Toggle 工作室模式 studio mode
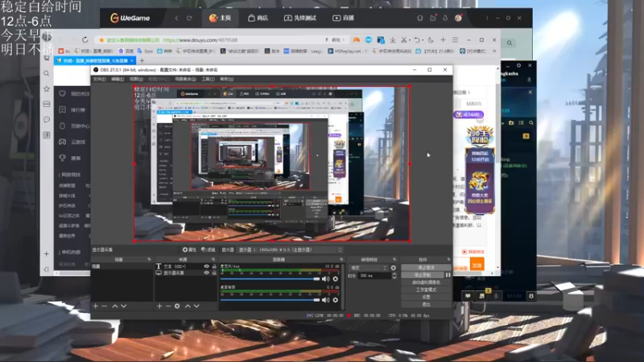This screenshot has width=644, height=362. click(x=426, y=290)
